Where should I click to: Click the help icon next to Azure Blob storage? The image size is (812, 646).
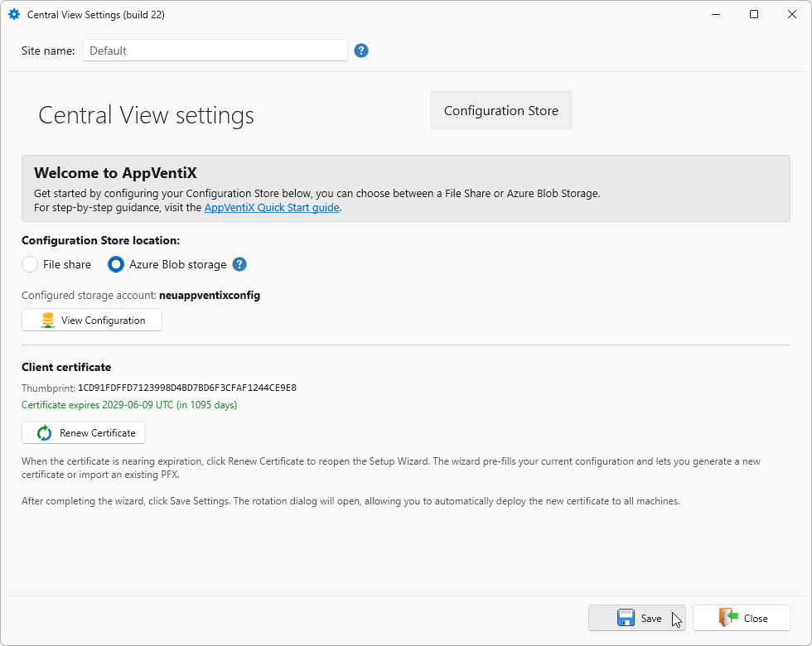(x=239, y=264)
